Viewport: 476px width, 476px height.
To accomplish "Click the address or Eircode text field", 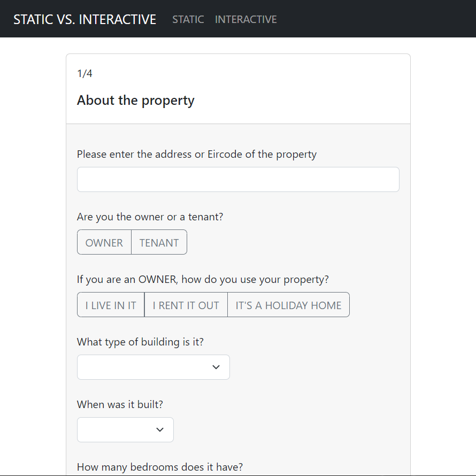I will click(x=238, y=180).
